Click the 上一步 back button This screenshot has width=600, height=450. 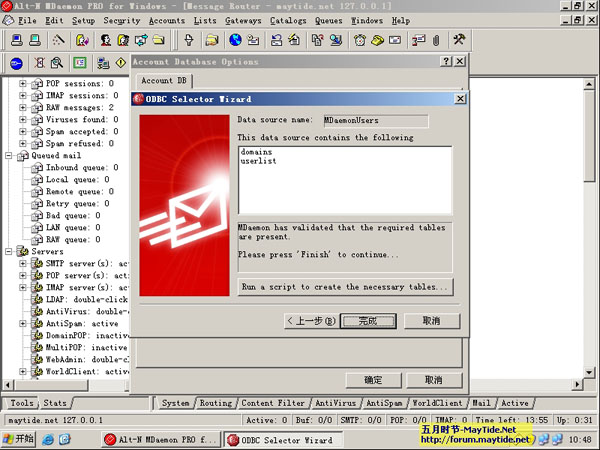click(311, 321)
